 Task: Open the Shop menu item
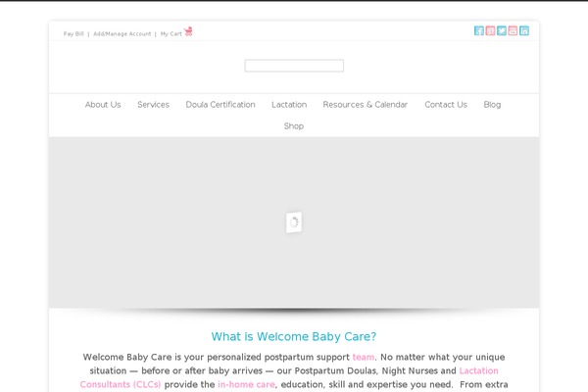[294, 126]
